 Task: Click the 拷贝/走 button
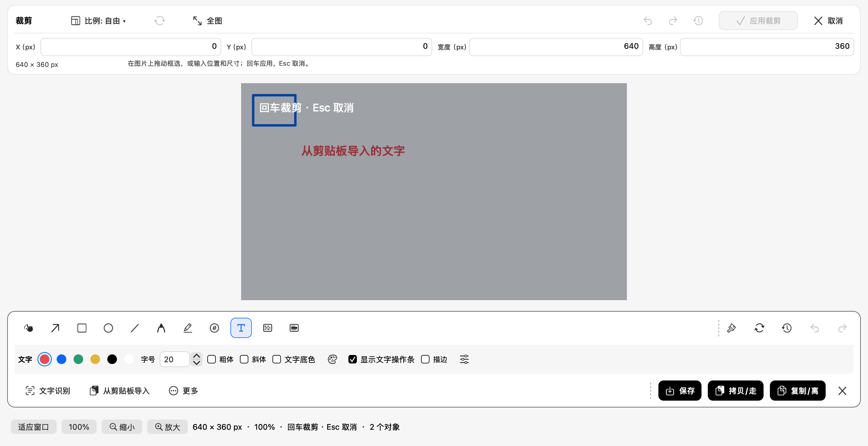[736, 391]
